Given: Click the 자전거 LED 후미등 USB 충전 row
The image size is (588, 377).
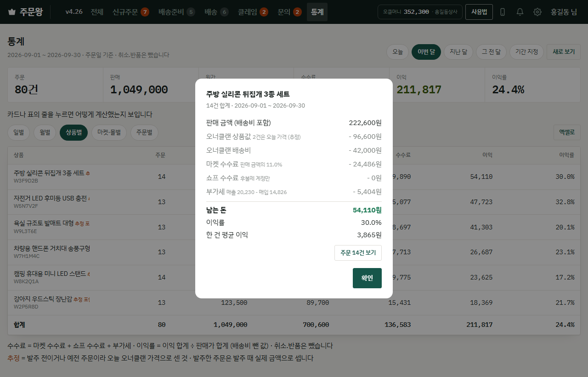Looking at the screenshot, I should [x=294, y=202].
